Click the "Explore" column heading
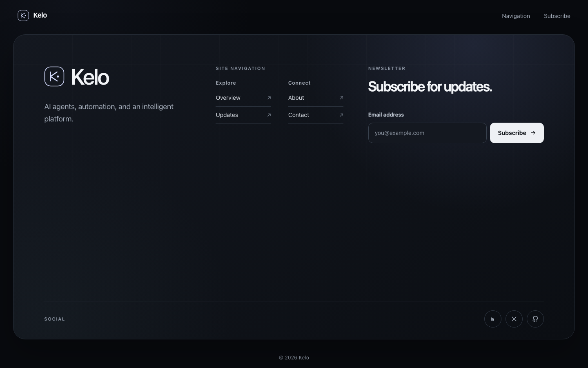Viewport: 588px width, 368px height. point(226,83)
